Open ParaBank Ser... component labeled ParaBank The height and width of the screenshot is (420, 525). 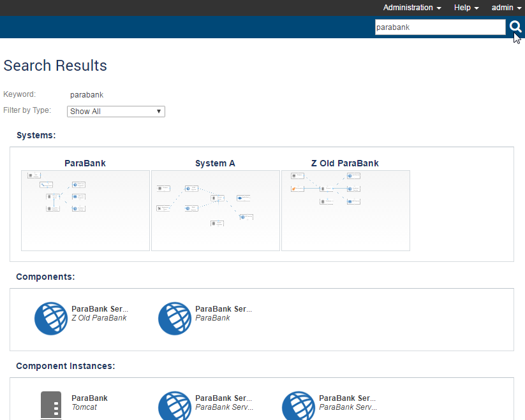[224, 308]
